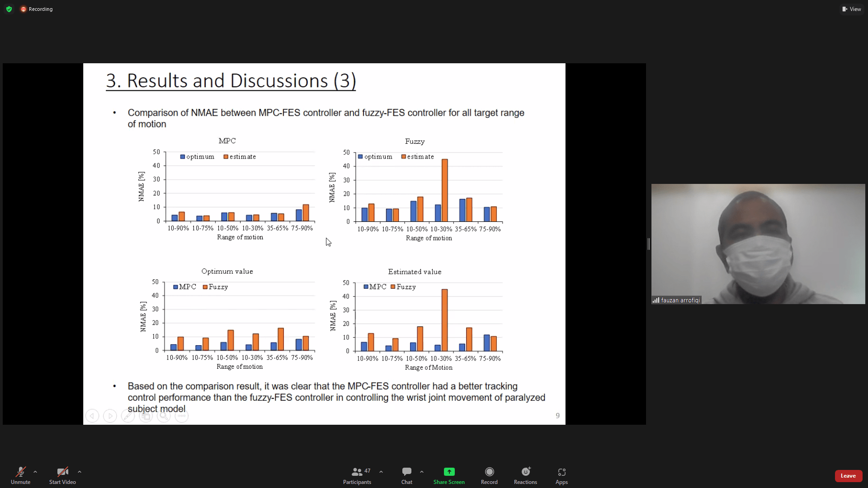This screenshot has width=868, height=488.
Task: Leave the meeting
Action: click(848, 475)
